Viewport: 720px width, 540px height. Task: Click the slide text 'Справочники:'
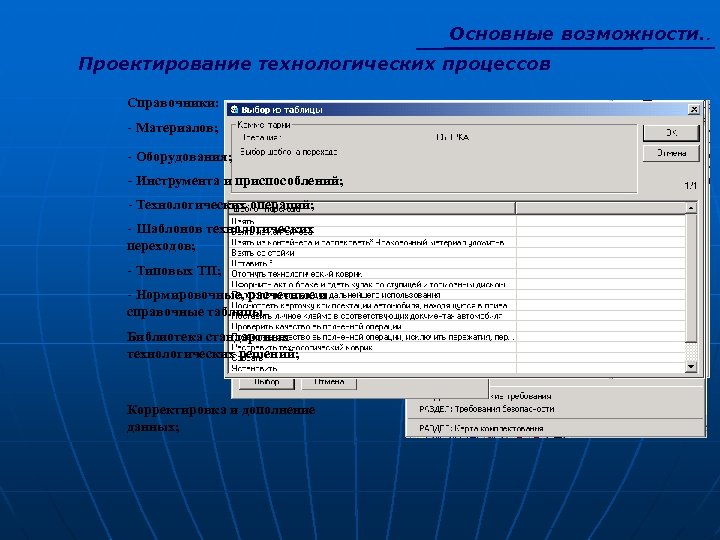(x=173, y=103)
